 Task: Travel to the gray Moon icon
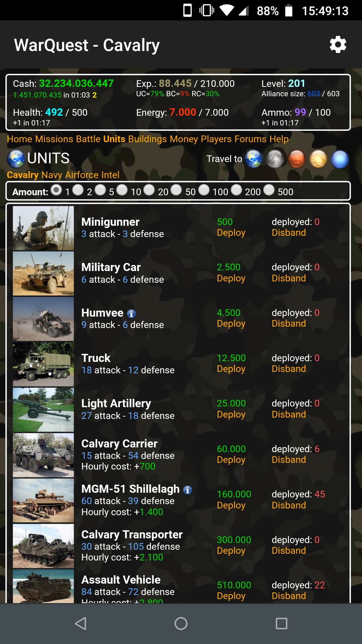(275, 159)
